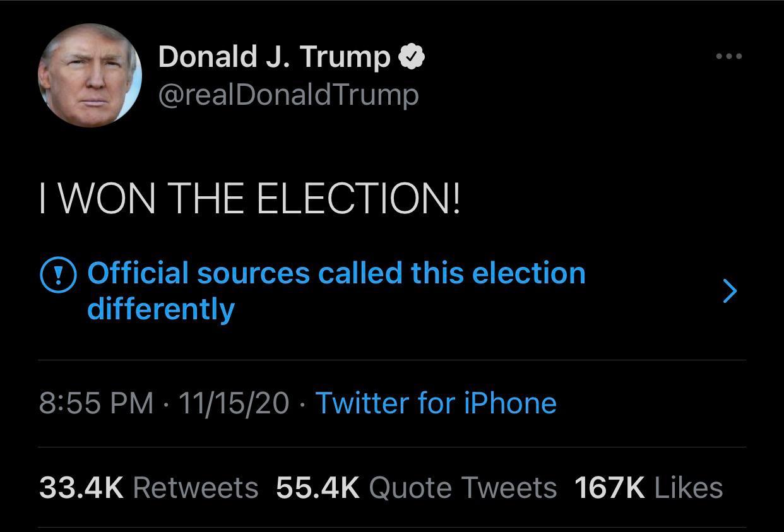Select the "I WON THE ELECTION!" tweet text
Screen dimensions: 784x532
pyautogui.click(x=250, y=199)
